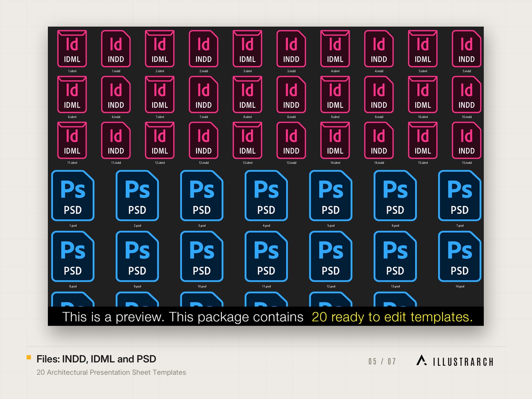Open the 3.indd file icon
The height and width of the screenshot is (399, 532).
tap(291, 49)
